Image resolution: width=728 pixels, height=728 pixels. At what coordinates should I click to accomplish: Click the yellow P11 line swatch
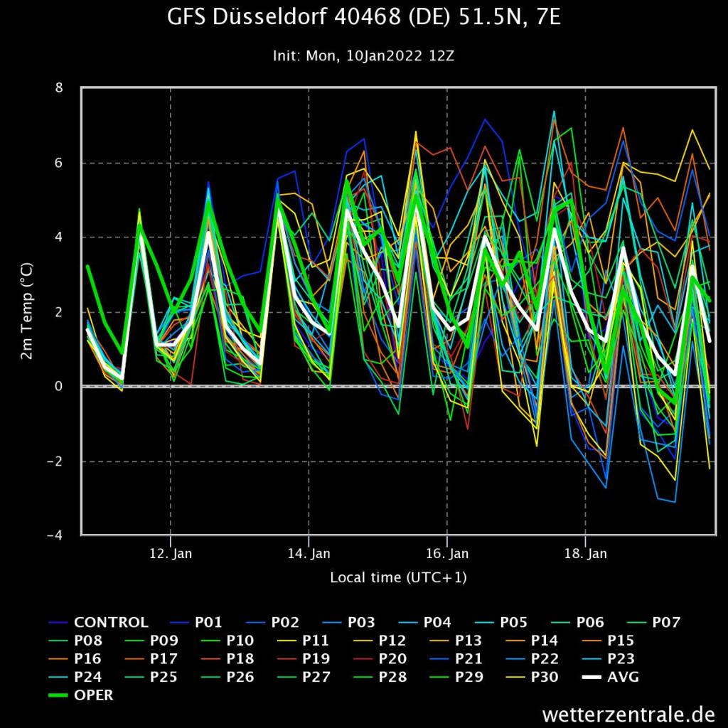click(x=287, y=641)
